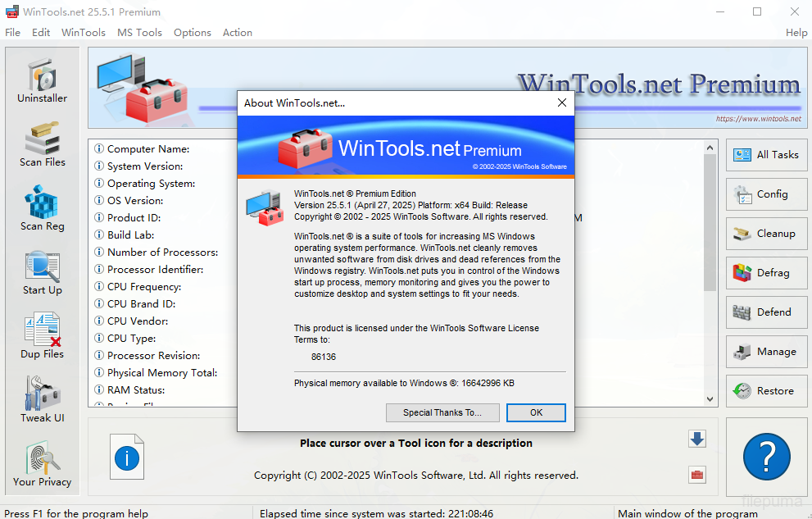This screenshot has height=519, width=812.
Task: Click the Special Thanks To... button
Action: coord(442,412)
